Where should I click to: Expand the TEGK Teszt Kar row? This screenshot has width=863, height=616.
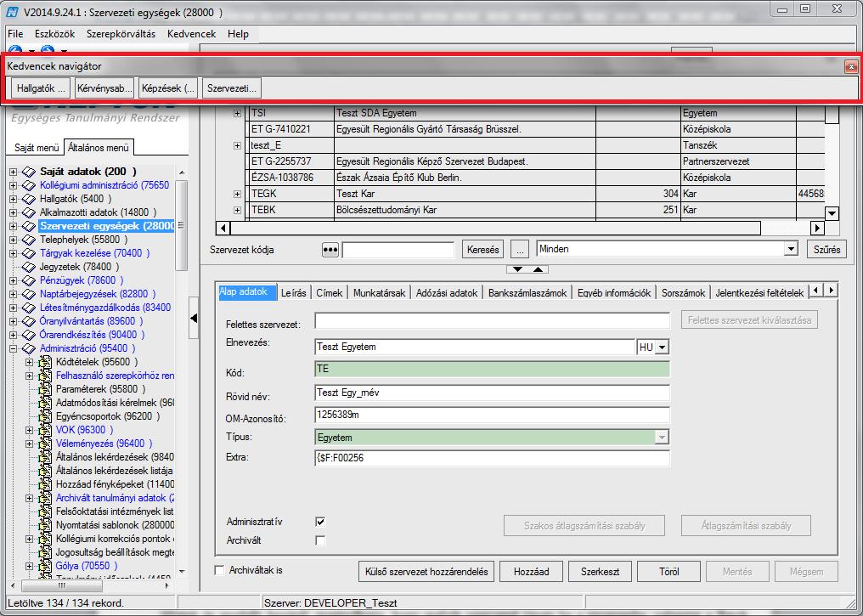click(x=237, y=194)
